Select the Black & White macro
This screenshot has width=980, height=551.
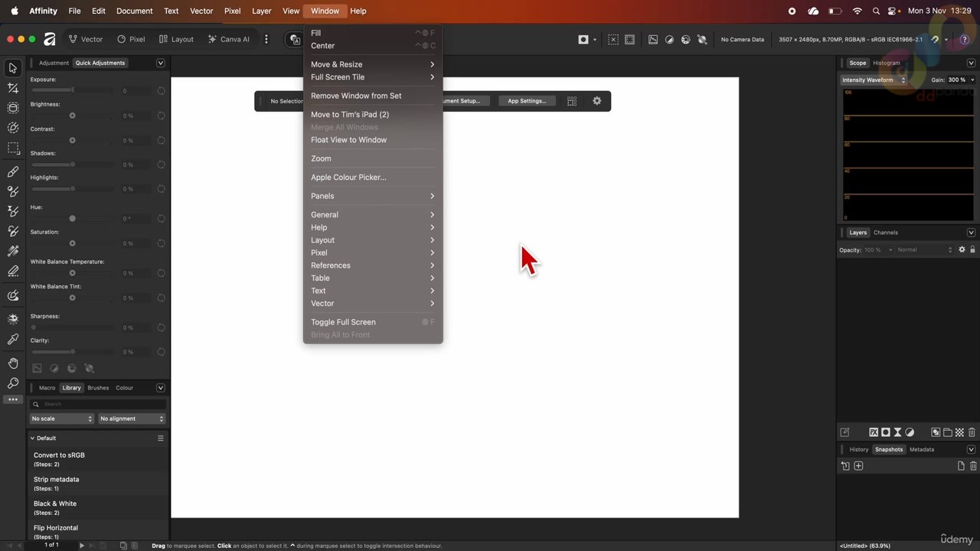(98, 507)
